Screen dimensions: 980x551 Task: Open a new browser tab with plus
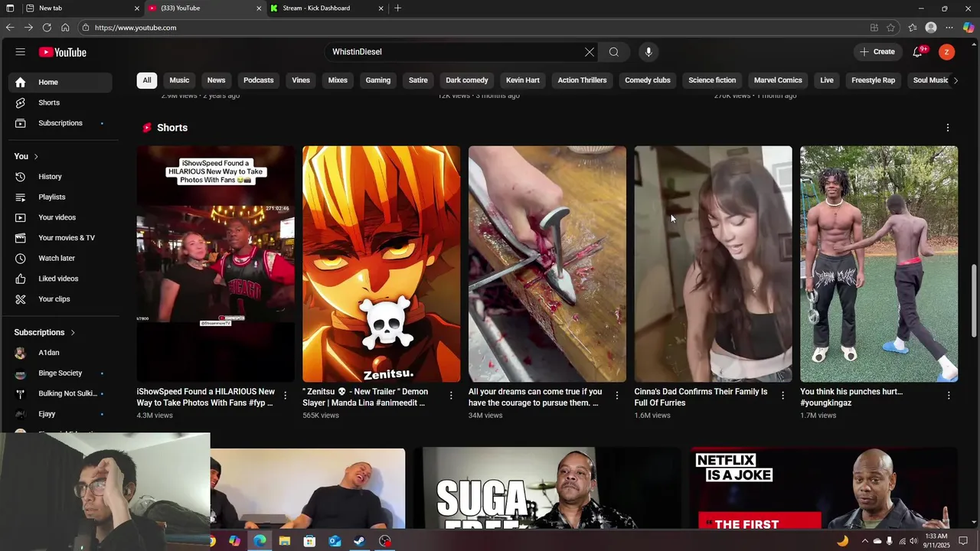(x=397, y=8)
